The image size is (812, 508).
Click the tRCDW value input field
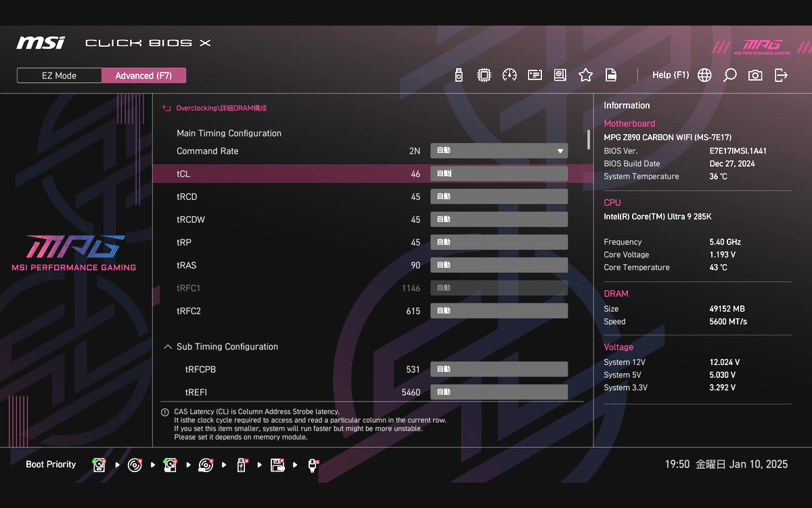point(499,219)
